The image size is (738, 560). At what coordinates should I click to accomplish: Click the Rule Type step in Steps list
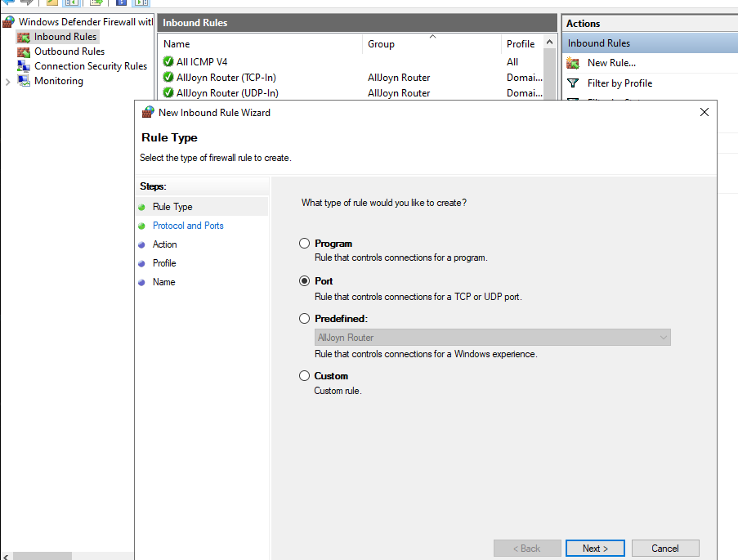tap(172, 207)
